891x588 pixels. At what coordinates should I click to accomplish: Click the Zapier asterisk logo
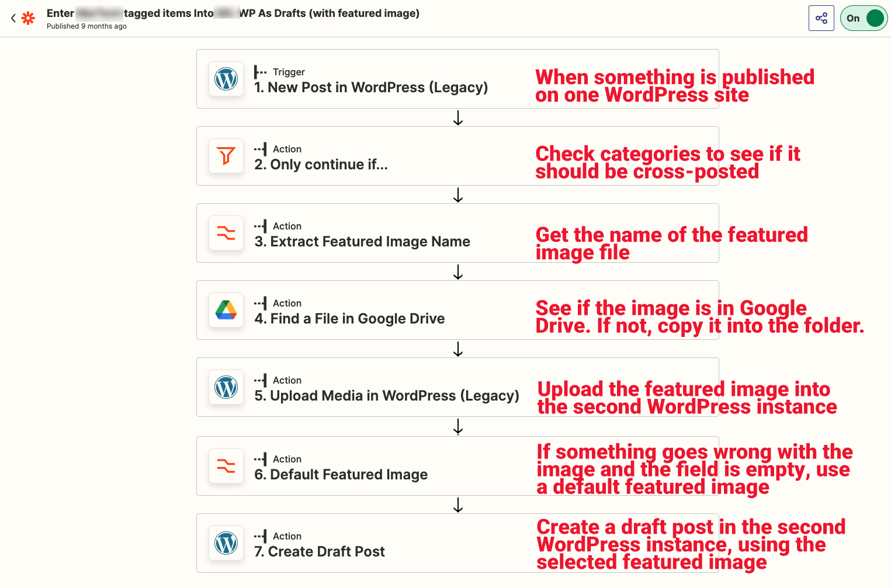(28, 18)
